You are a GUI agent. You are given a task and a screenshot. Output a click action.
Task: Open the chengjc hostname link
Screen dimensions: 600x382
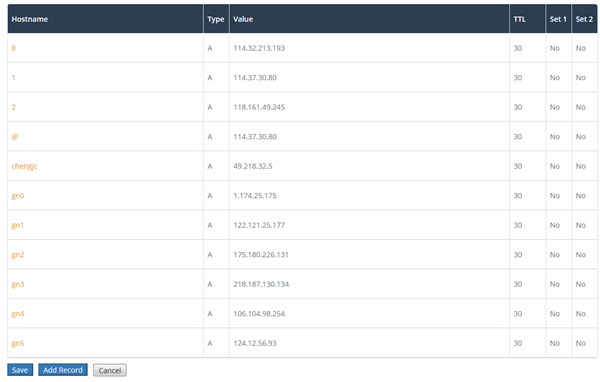coord(24,166)
